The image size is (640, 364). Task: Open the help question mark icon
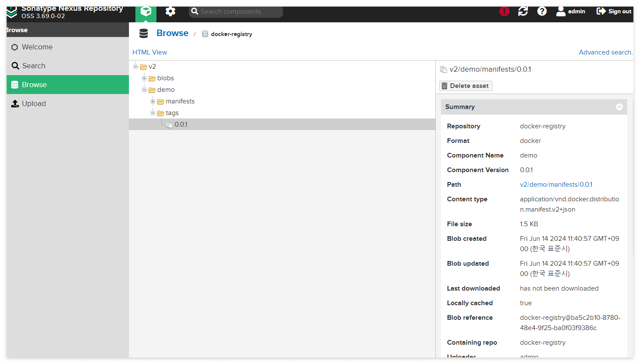coord(542,12)
